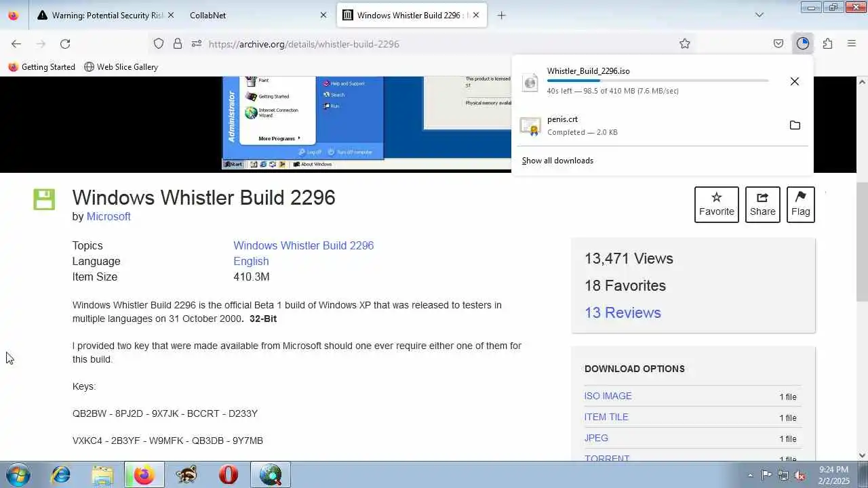Download the ITEM TILE option
The width and height of the screenshot is (868, 488).
[x=606, y=417]
